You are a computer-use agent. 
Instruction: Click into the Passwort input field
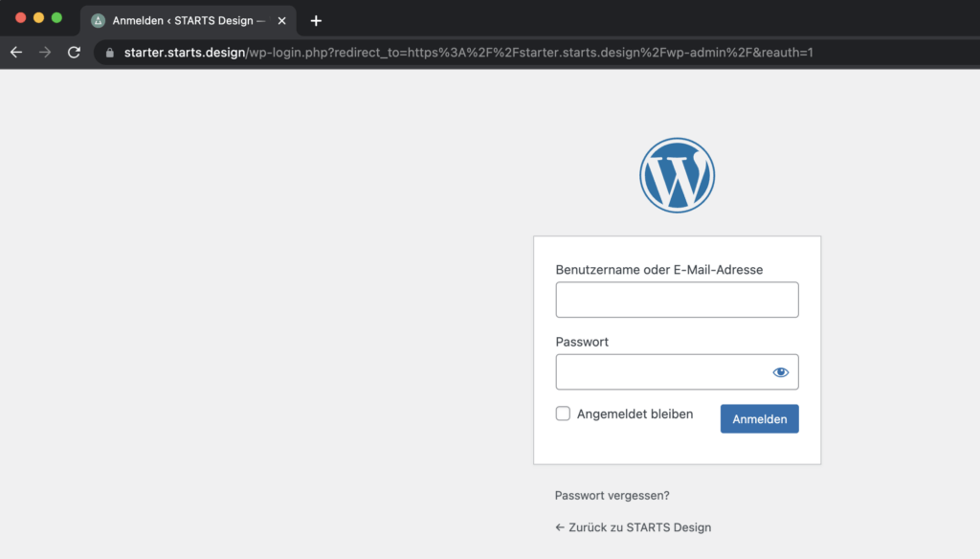662,372
